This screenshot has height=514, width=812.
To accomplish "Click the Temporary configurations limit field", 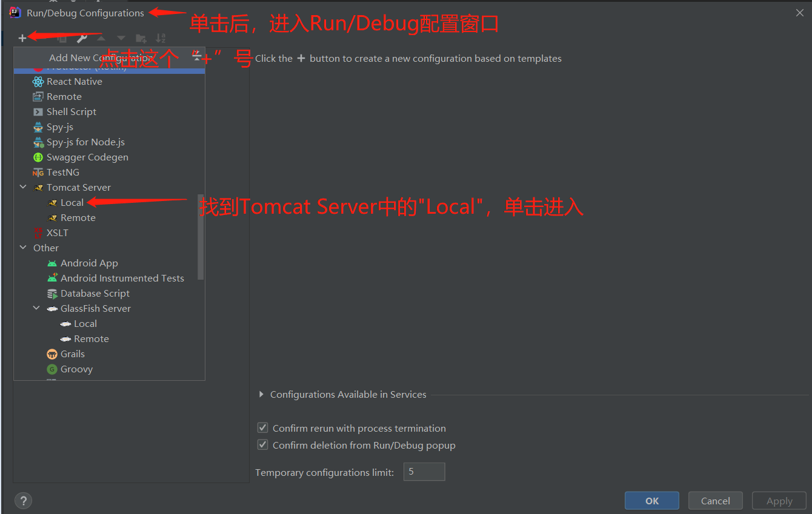I will tap(424, 472).
